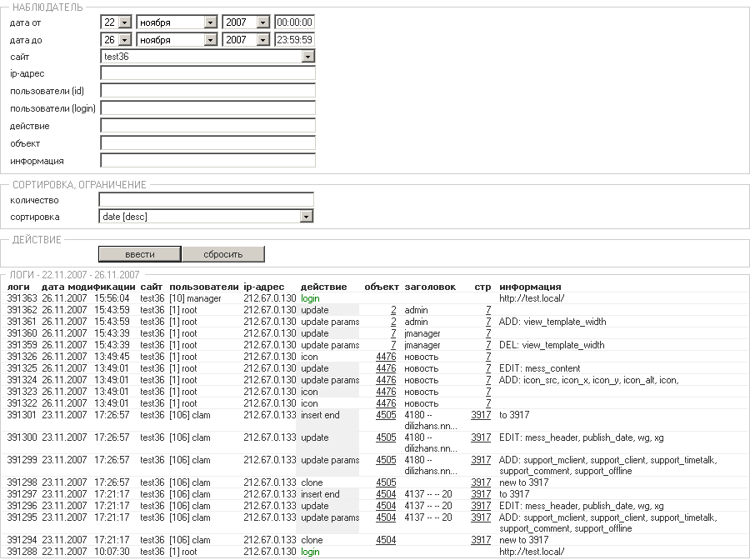Open object link 4476 in log row 391322
The height and width of the screenshot is (560, 750).
(x=386, y=403)
